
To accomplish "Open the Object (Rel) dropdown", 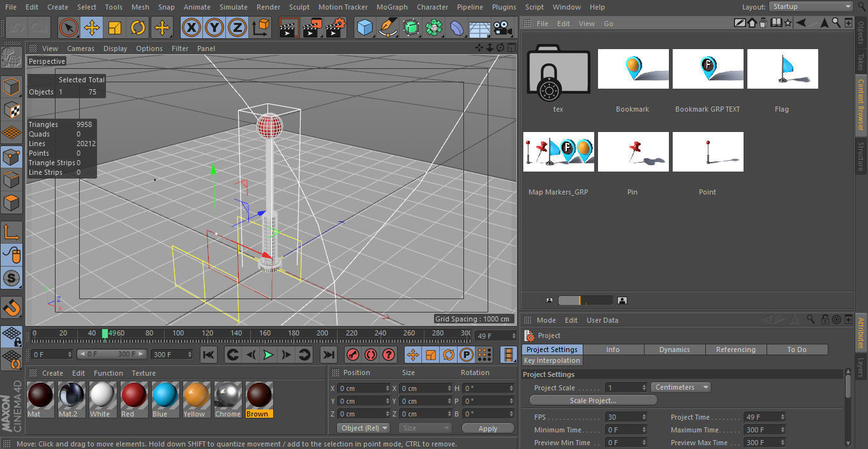I will coord(364,428).
